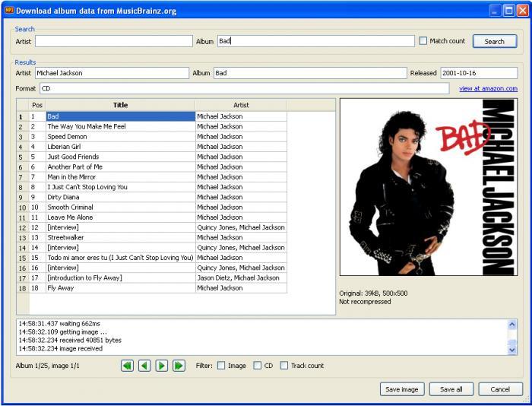
Task: Toggle the Image filter checkbox
Action: tap(221, 366)
